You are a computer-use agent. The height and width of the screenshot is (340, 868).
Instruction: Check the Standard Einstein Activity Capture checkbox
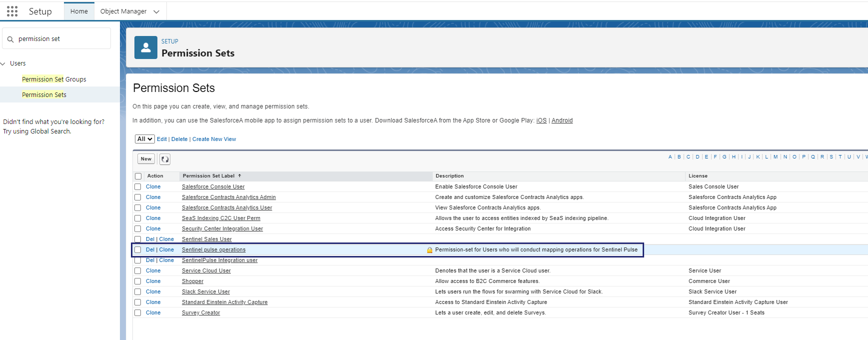[138, 302]
